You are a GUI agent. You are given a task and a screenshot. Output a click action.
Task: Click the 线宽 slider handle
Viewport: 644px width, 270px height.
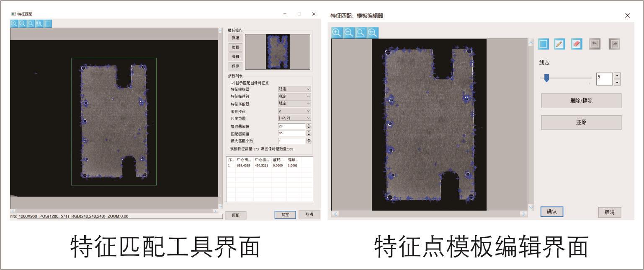[x=546, y=78]
